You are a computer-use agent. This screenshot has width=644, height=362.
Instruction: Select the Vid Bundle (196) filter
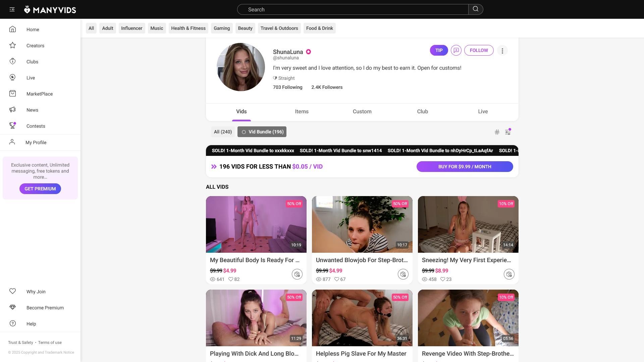[x=262, y=132]
